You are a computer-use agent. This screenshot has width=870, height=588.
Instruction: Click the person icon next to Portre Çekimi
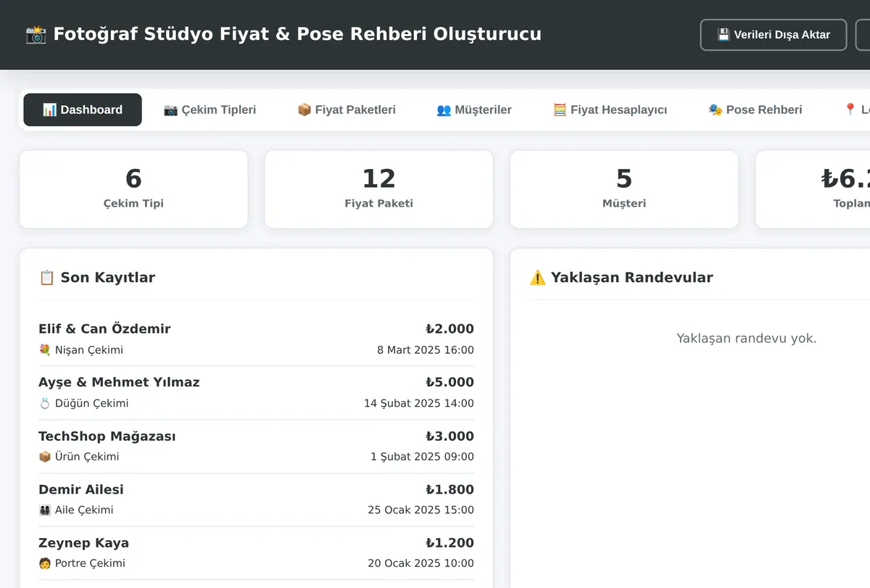coord(45,563)
